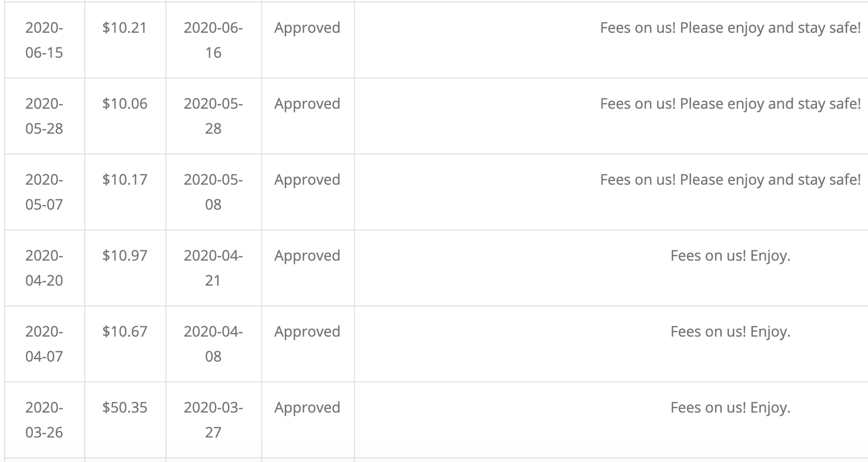Click the note beside the $50.35 payment
The height and width of the screenshot is (462, 868).
click(x=731, y=407)
